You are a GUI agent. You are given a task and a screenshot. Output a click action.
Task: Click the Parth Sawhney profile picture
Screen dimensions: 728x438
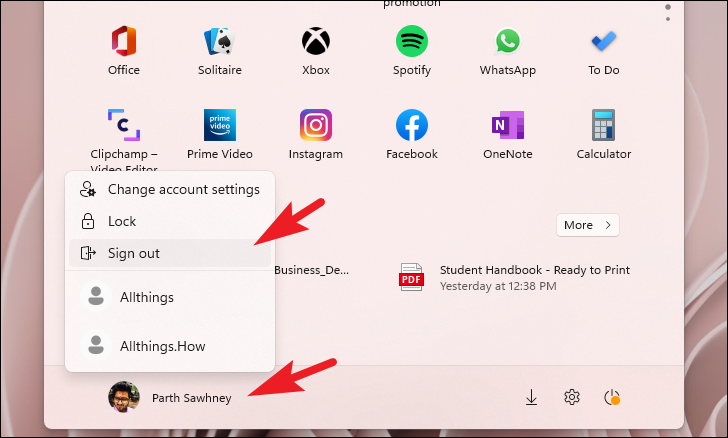[x=124, y=397]
